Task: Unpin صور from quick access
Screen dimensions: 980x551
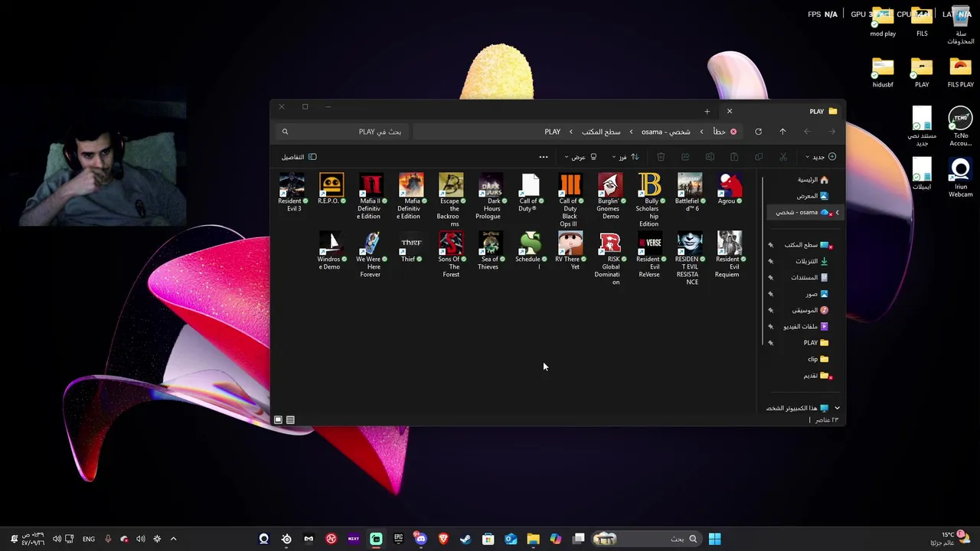Action: (x=770, y=294)
